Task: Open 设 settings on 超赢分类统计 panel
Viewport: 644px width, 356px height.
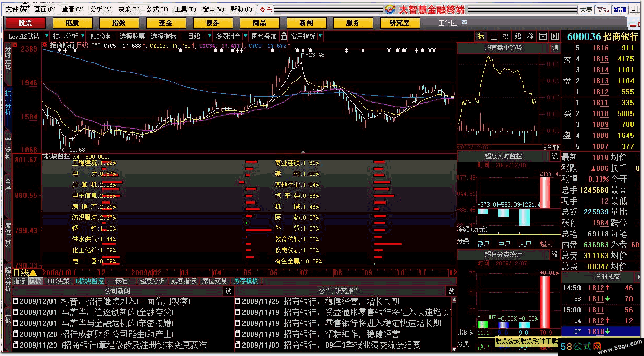Action: click(x=555, y=255)
